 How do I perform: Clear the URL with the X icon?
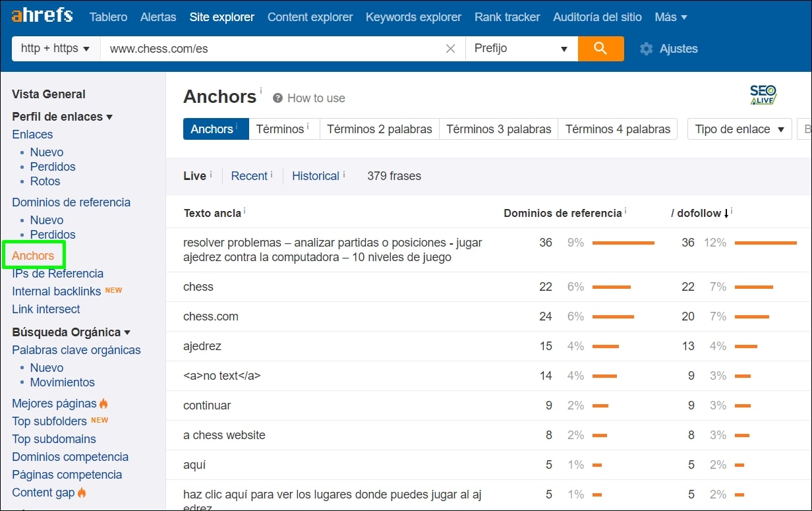click(450, 48)
